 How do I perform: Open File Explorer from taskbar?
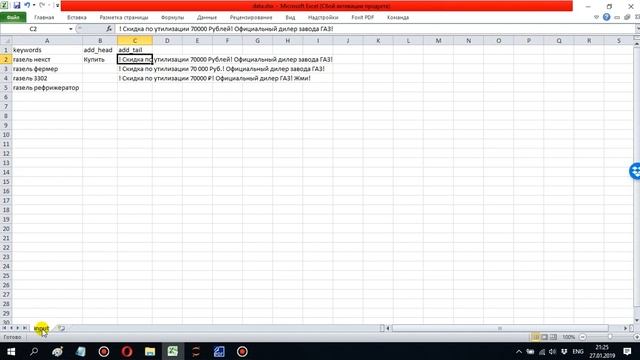tap(150, 351)
